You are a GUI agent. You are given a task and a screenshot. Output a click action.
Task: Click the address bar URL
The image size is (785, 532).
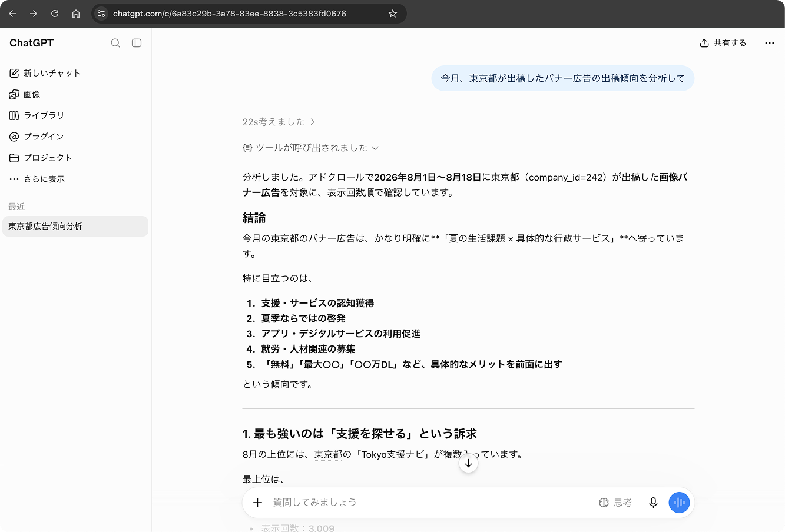230,14
